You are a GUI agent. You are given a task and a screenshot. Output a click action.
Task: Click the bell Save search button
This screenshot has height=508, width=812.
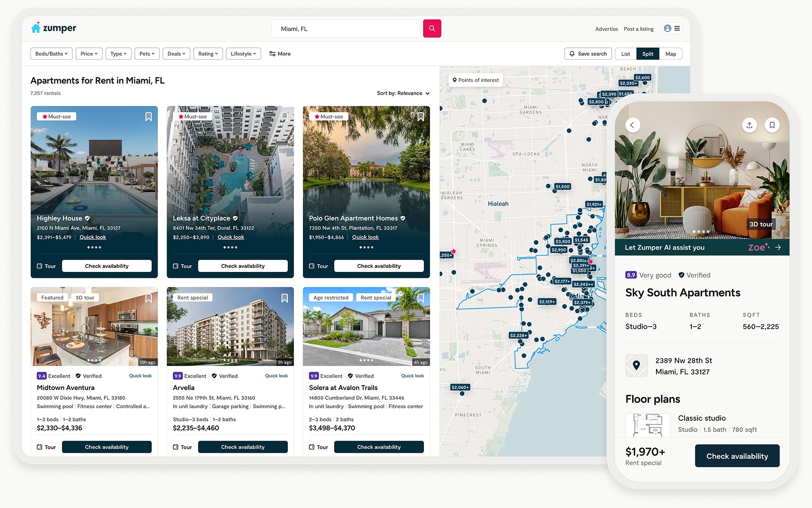[588, 54]
